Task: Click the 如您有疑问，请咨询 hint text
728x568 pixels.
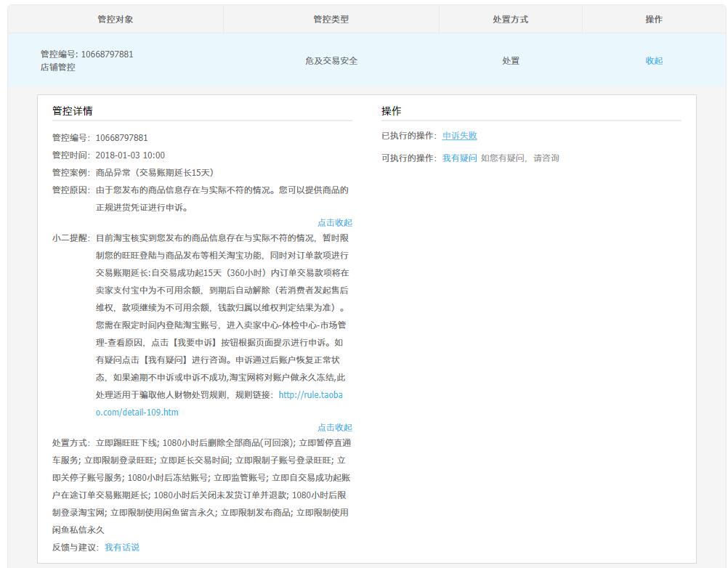Action: tap(520, 158)
